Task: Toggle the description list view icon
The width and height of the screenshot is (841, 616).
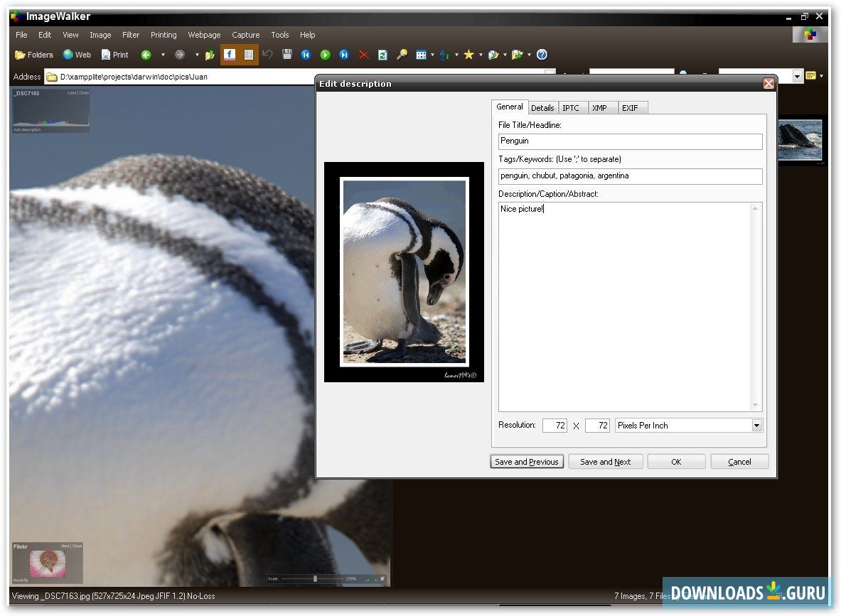Action: (x=249, y=55)
